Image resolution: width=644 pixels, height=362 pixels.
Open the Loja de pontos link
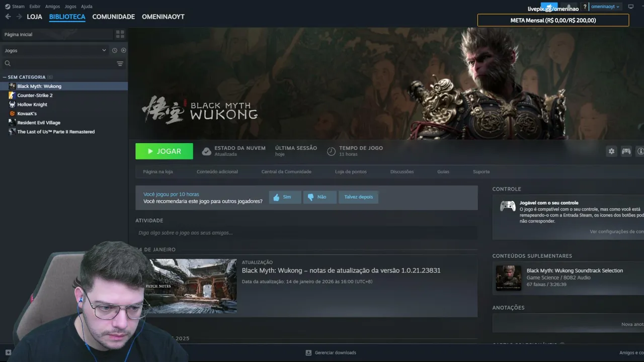tap(351, 171)
